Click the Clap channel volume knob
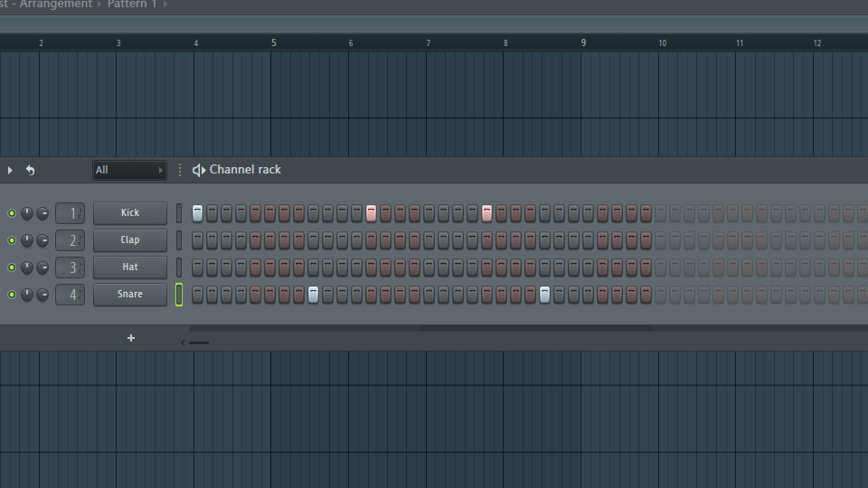Viewport: 868px width, 488px height. click(x=42, y=240)
